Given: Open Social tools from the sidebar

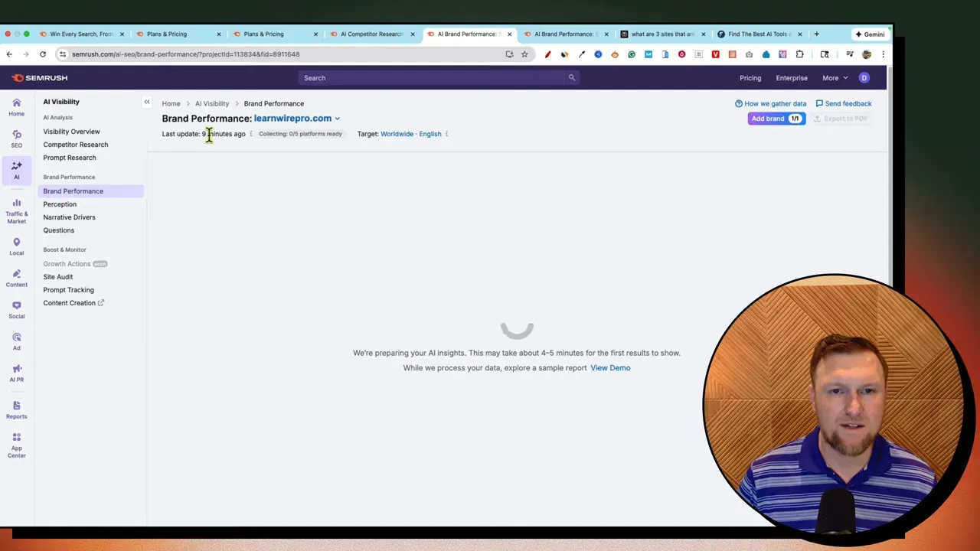Looking at the screenshot, I should click(16, 310).
